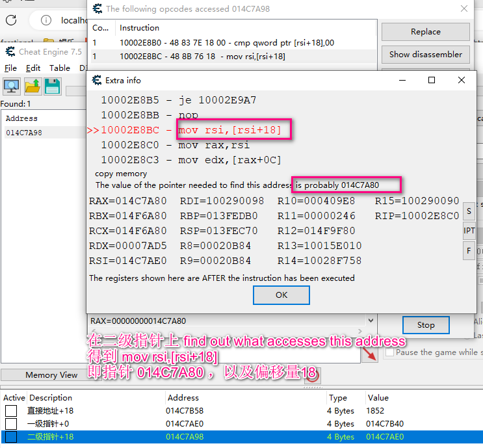Click the red circle clear-list icon

[312, 376]
